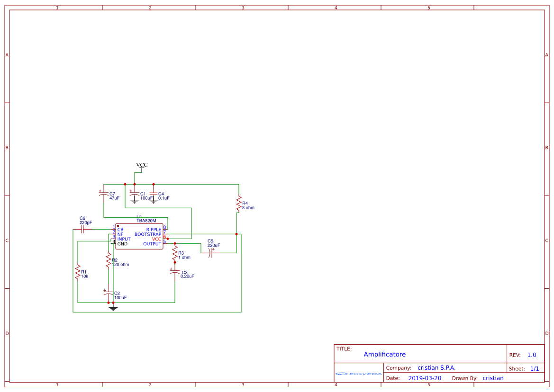This screenshot has width=554, height=392.
Task: Click the GND pin label on U1
Action: (122, 244)
